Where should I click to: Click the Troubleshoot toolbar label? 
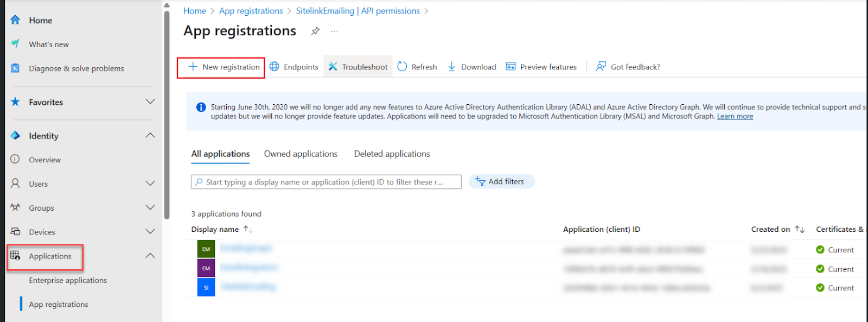(x=365, y=67)
